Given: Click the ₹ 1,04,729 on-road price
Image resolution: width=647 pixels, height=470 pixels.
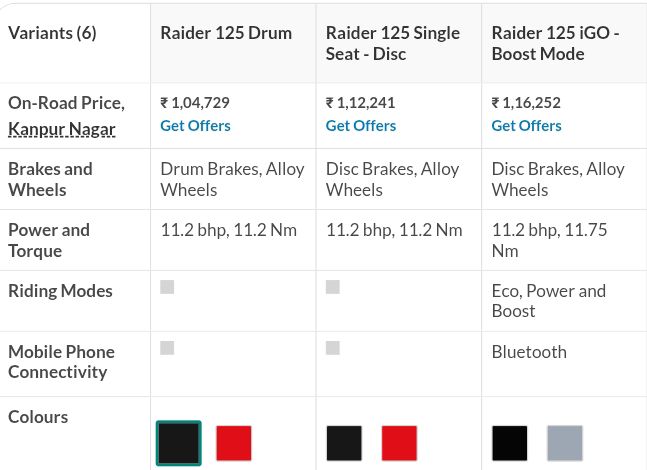Looking at the screenshot, I should (195, 102).
